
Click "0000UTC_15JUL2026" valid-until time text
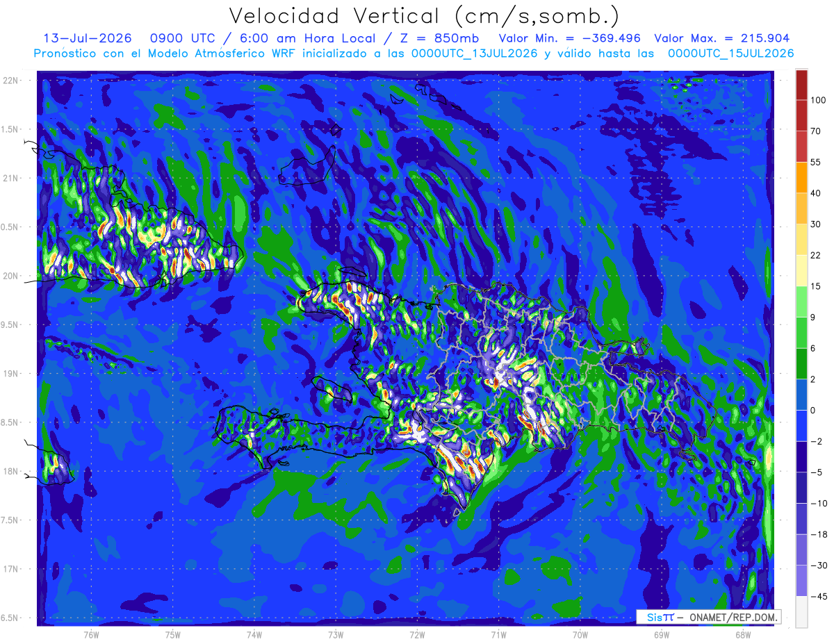pyautogui.click(x=730, y=53)
